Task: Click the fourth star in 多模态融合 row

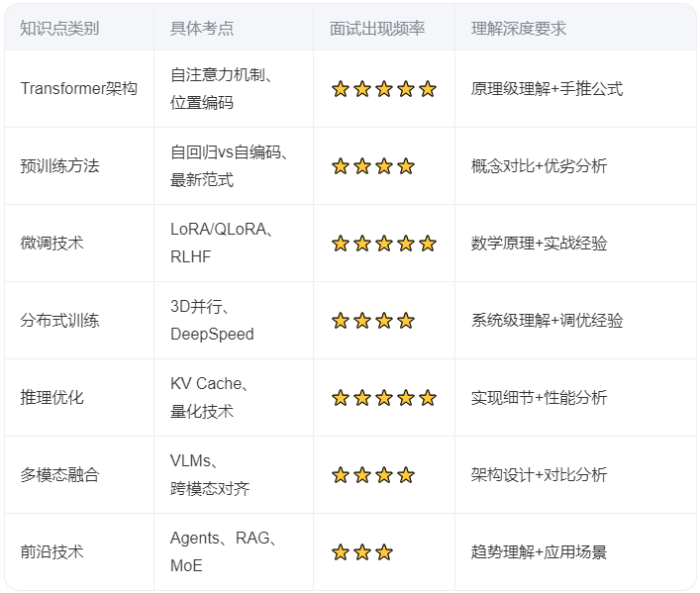Action: click(x=406, y=475)
